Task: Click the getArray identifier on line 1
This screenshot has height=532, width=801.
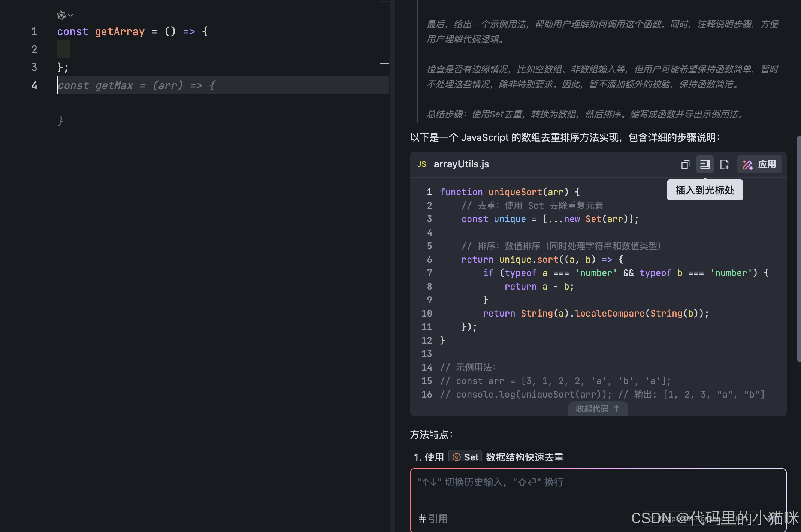Action: (120, 31)
